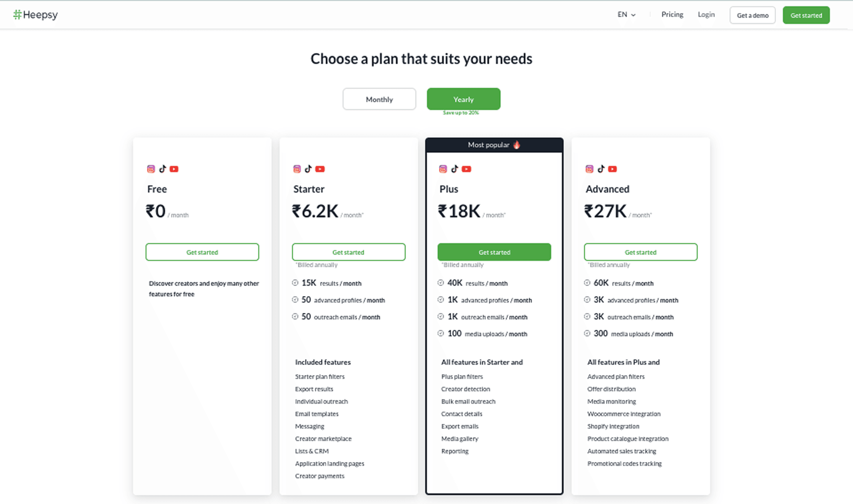853x504 pixels.
Task: Switch billing to Monthly
Action: (379, 99)
